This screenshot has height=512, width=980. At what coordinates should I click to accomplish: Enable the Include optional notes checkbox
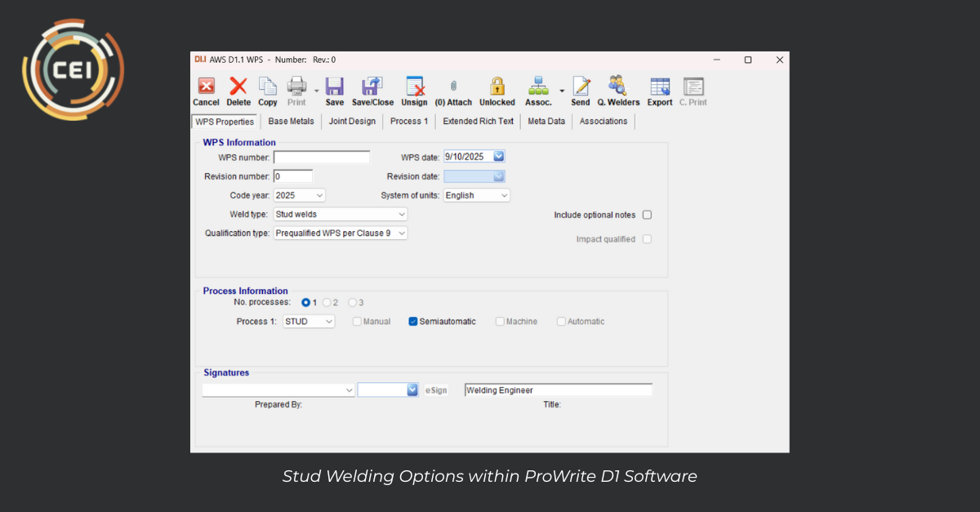[647, 215]
